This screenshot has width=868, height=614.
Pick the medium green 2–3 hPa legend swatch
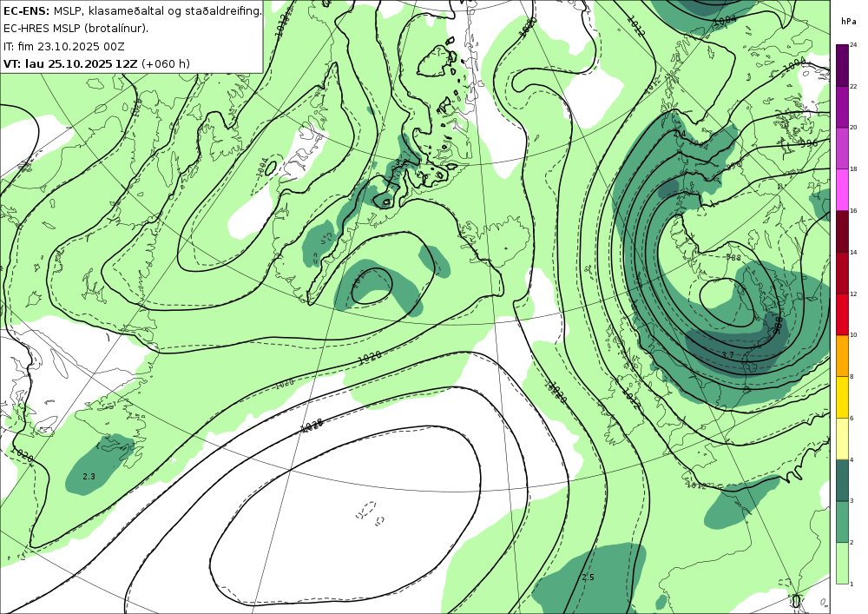point(843,522)
